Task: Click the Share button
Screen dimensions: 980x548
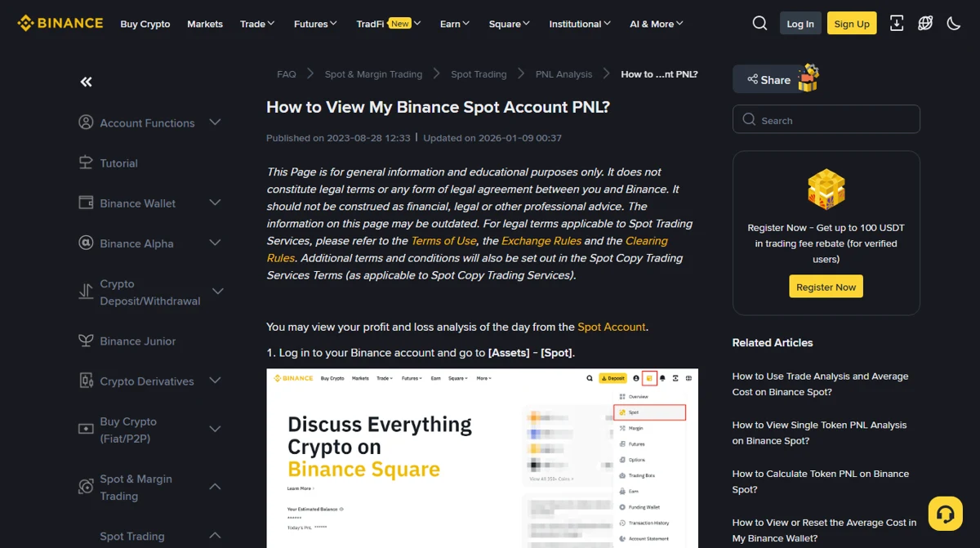Action: tap(768, 79)
